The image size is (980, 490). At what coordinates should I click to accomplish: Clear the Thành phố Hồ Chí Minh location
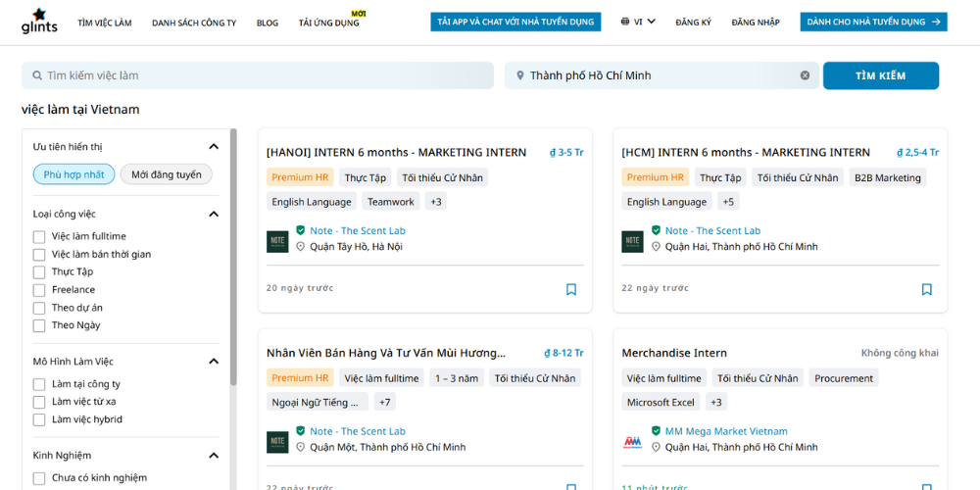coord(805,75)
